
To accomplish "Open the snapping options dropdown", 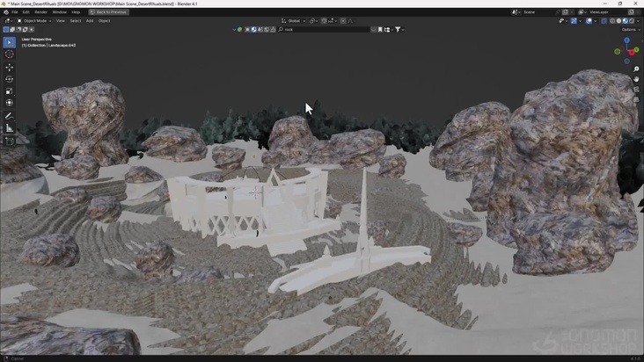I will coord(333,20).
